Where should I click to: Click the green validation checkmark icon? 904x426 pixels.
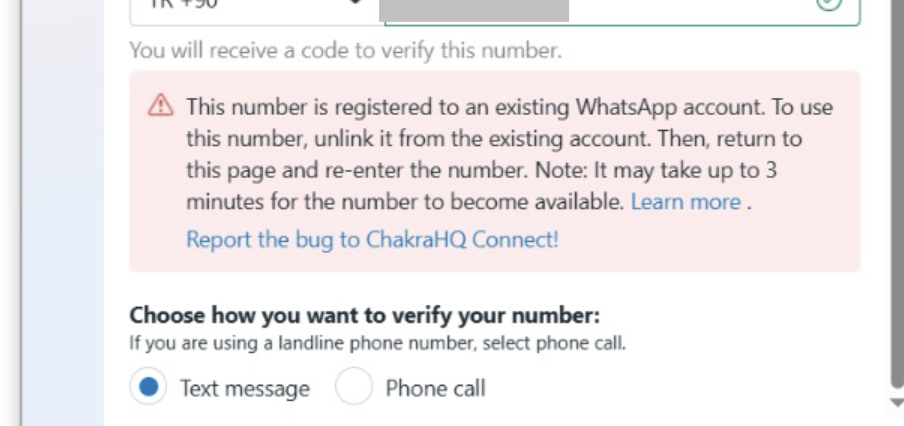pyautogui.click(x=829, y=4)
